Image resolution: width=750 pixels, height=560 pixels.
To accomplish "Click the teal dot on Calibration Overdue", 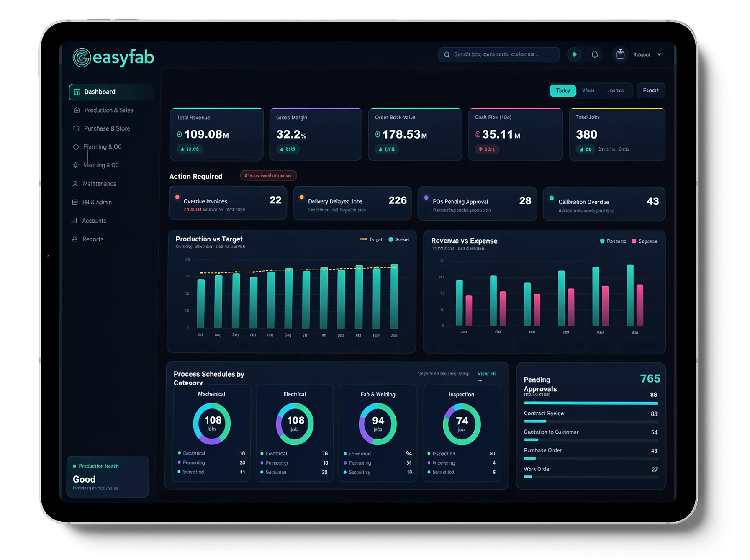I will pos(552,198).
